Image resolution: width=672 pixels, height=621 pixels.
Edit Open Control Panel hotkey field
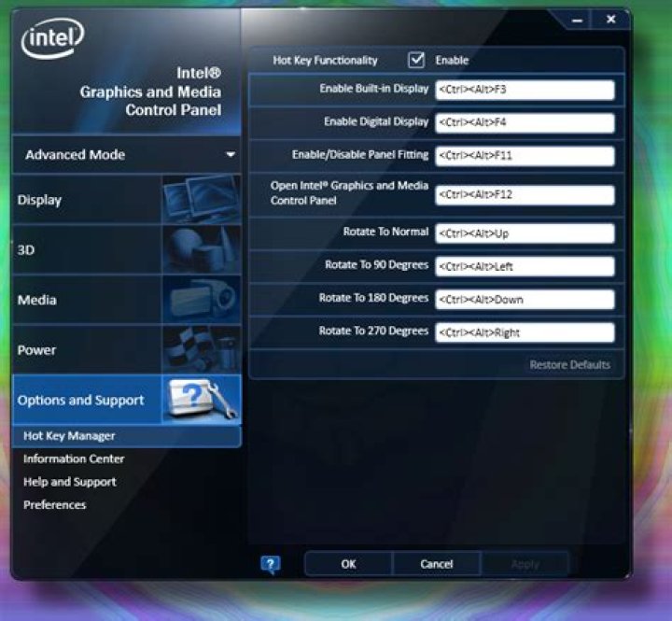pos(525,195)
